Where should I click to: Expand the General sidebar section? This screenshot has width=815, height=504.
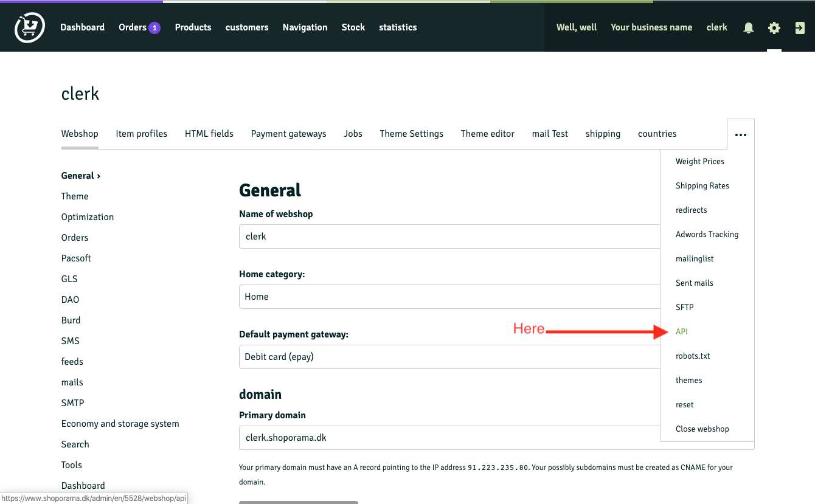tap(78, 175)
